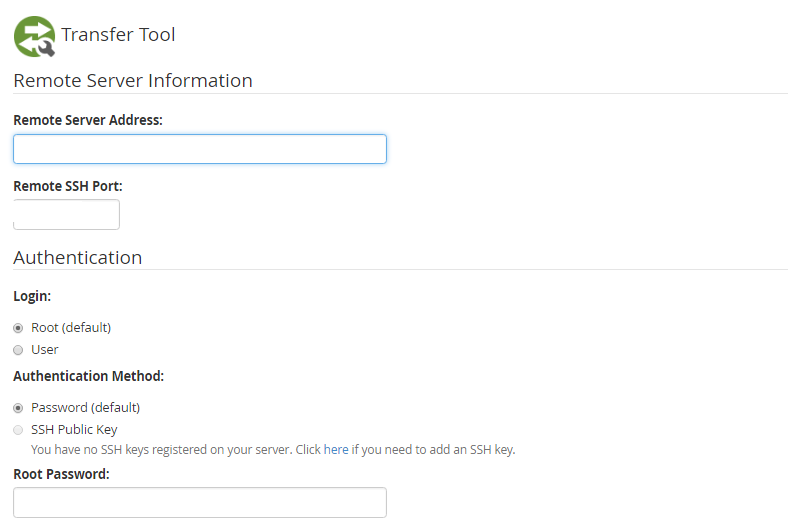Viewport: 805px width, 529px height.
Task: Choose Password (default) authentication method
Action: [x=18, y=408]
